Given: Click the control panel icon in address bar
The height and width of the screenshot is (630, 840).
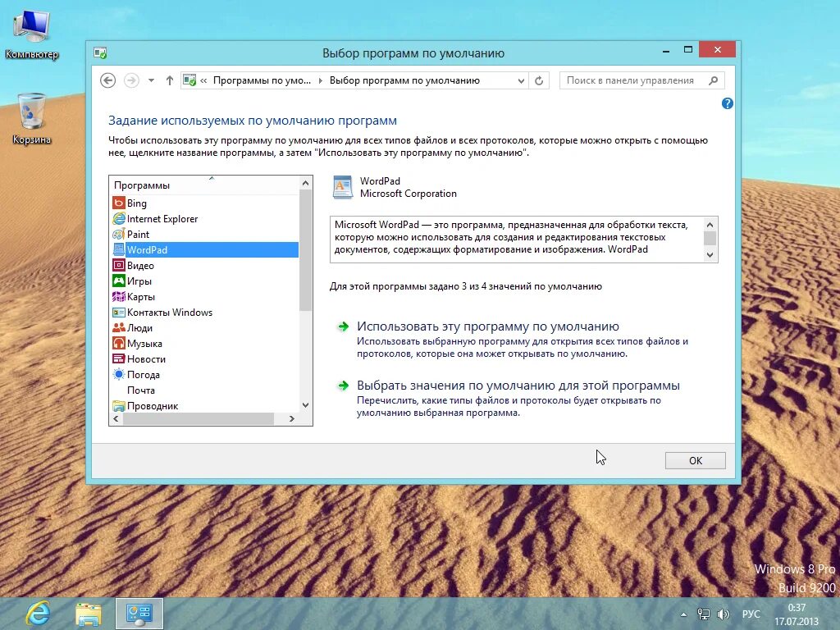Looking at the screenshot, I should [189, 80].
